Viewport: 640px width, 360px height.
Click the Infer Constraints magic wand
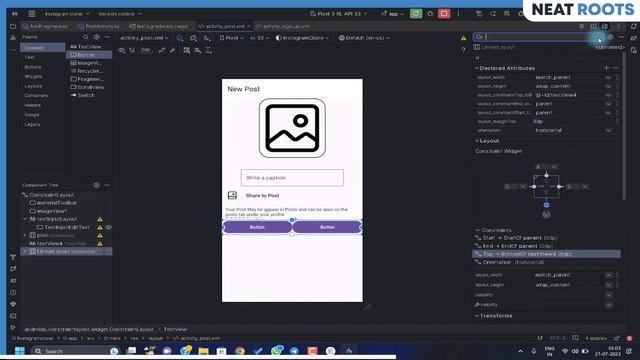[x=173, y=51]
